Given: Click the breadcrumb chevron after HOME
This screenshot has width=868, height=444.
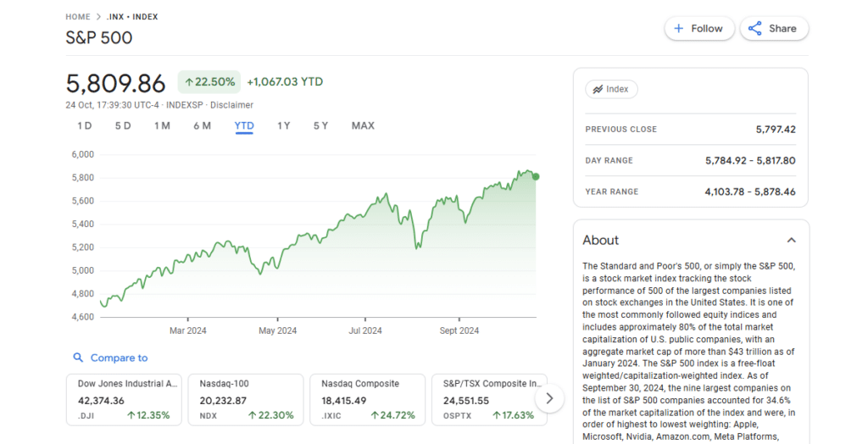Looking at the screenshot, I should (x=98, y=17).
